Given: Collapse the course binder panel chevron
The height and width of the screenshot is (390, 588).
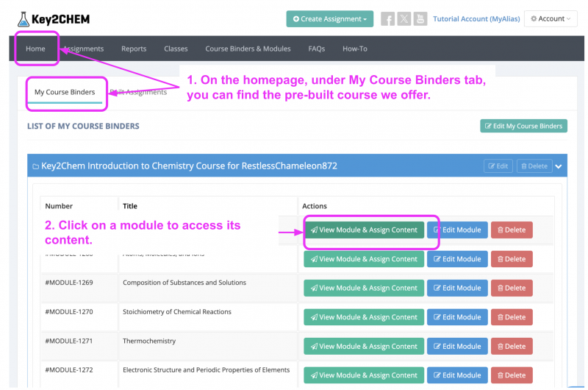Looking at the screenshot, I should [559, 166].
